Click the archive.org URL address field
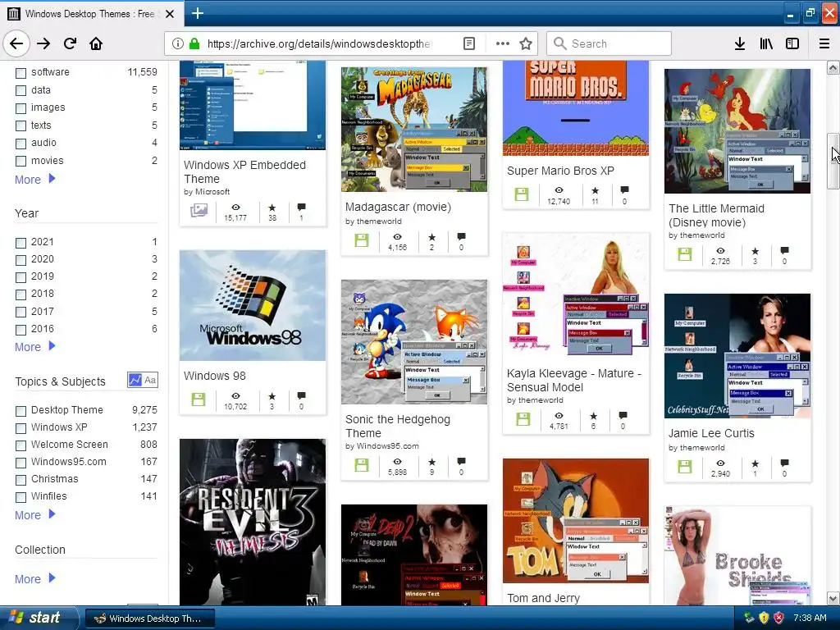The width and height of the screenshot is (840, 630). [x=319, y=43]
